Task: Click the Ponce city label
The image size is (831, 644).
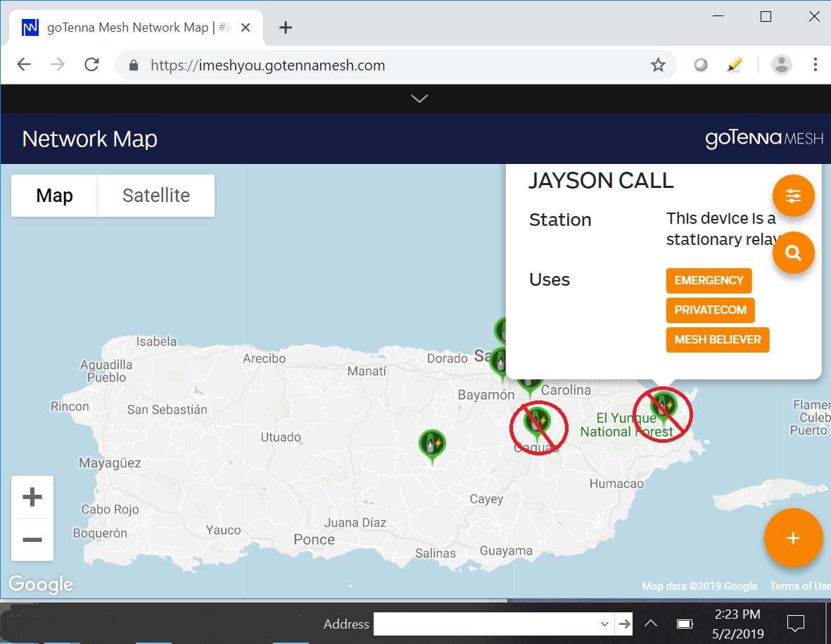Action: click(314, 540)
